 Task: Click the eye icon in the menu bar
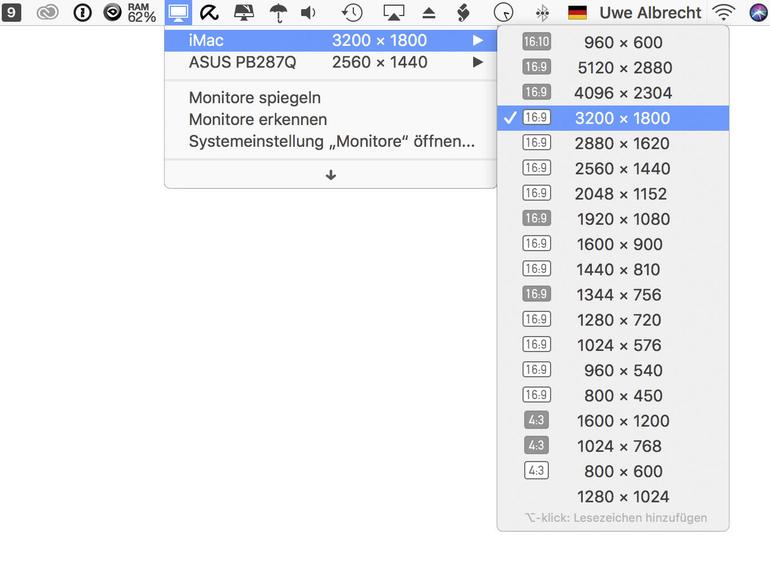click(112, 12)
